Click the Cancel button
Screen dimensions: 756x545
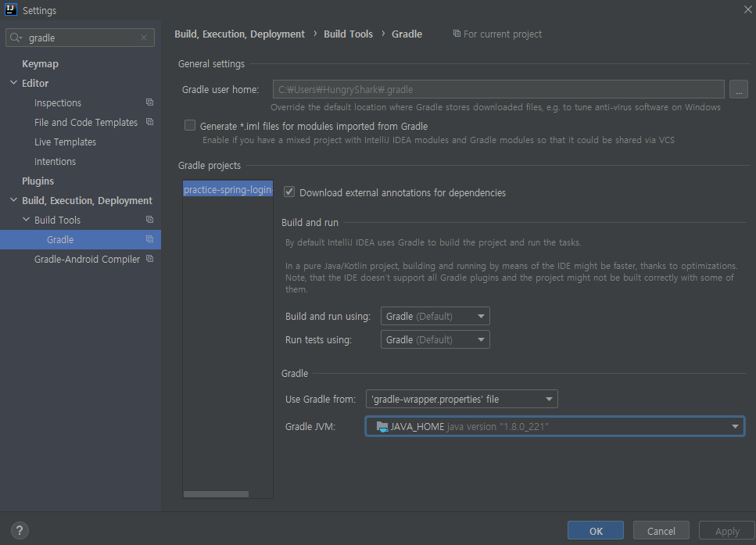pyautogui.click(x=661, y=530)
